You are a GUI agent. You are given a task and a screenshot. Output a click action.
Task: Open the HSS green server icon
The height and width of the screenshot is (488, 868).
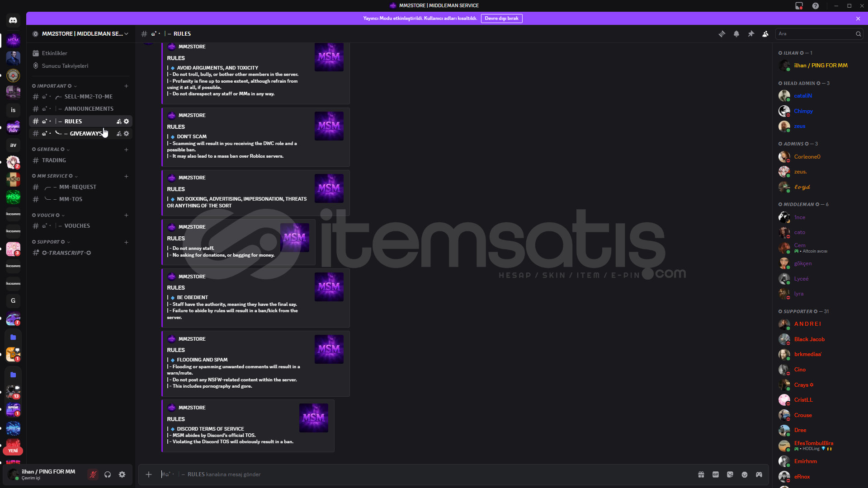click(13, 197)
